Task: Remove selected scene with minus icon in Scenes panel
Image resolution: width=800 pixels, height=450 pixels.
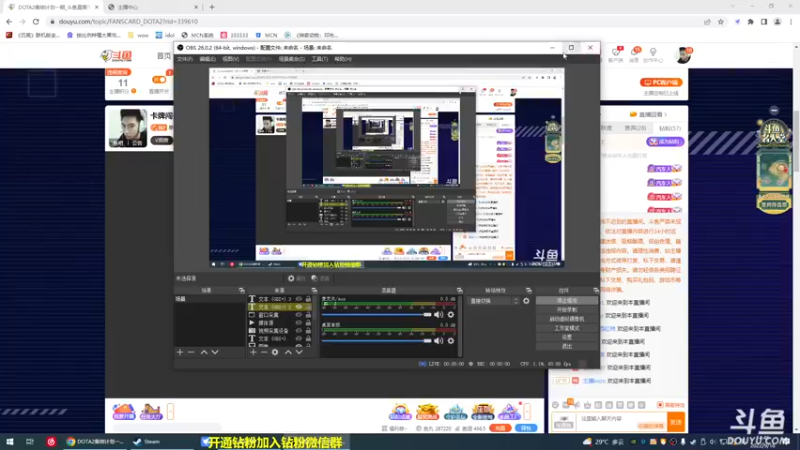Action: tap(191, 352)
